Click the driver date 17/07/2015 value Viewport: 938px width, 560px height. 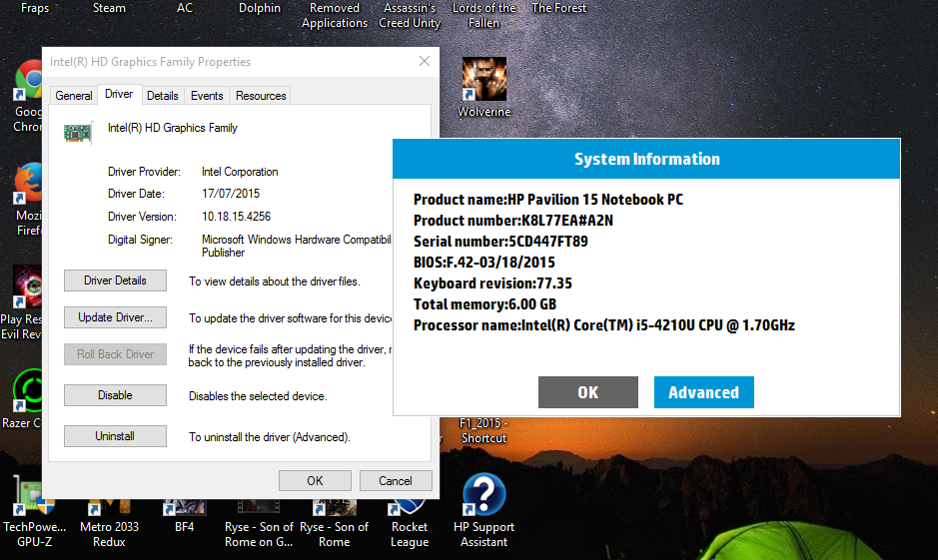tap(231, 194)
